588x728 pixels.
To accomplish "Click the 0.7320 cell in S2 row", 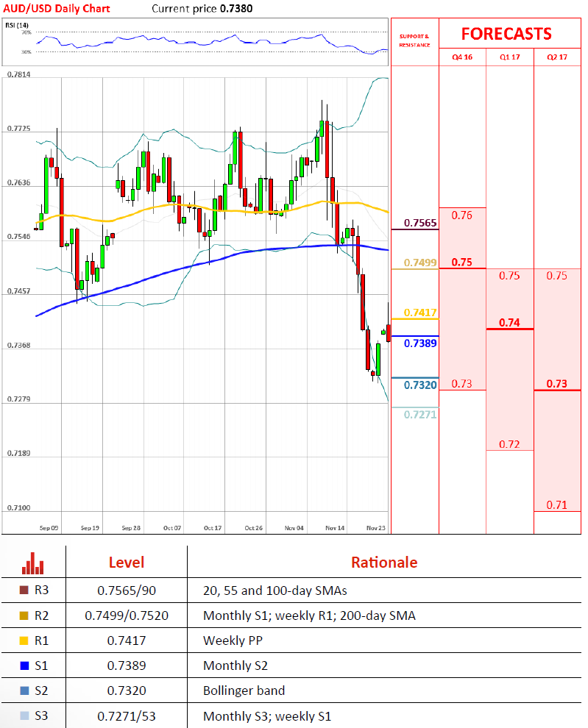I will pos(127,690).
